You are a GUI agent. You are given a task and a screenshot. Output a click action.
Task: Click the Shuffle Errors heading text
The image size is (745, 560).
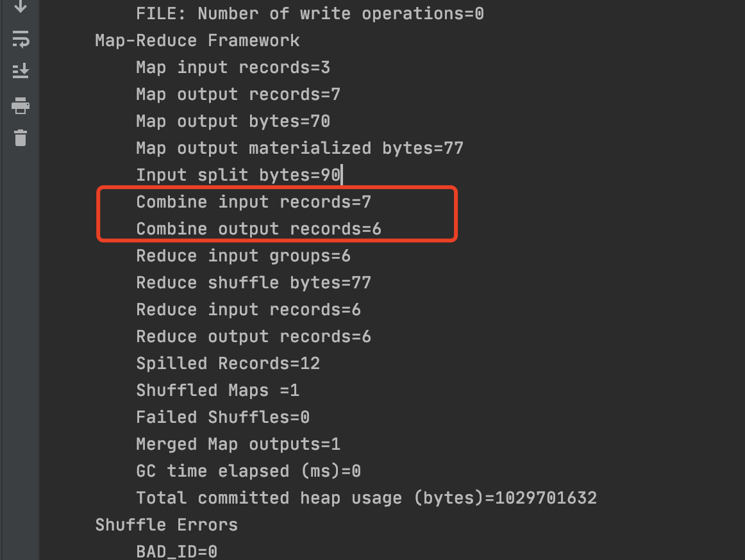(166, 525)
